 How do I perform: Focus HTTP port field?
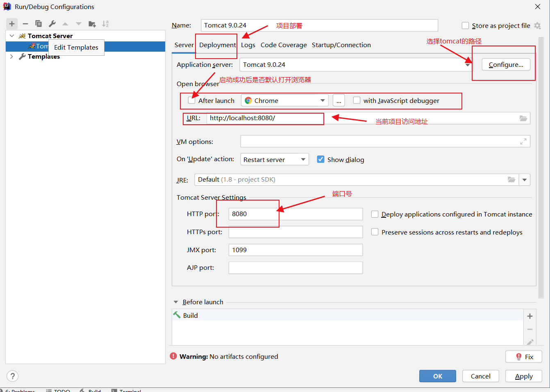(x=295, y=214)
